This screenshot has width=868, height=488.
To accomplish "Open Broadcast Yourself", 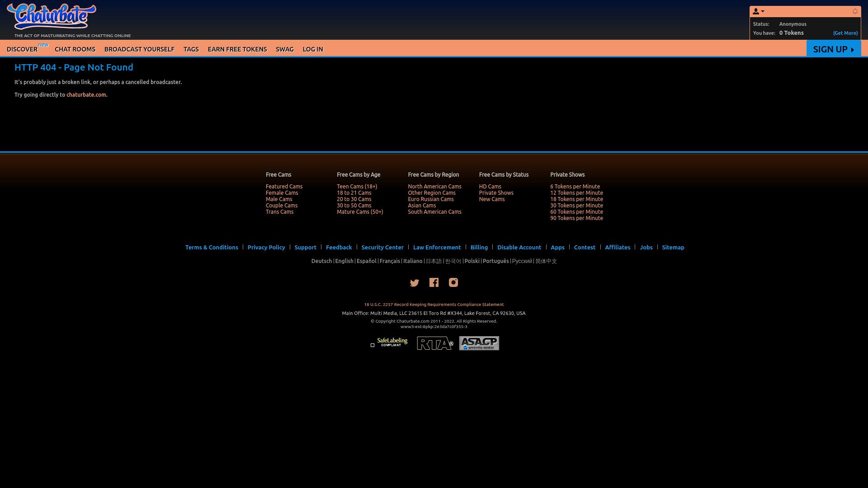I will tap(139, 49).
